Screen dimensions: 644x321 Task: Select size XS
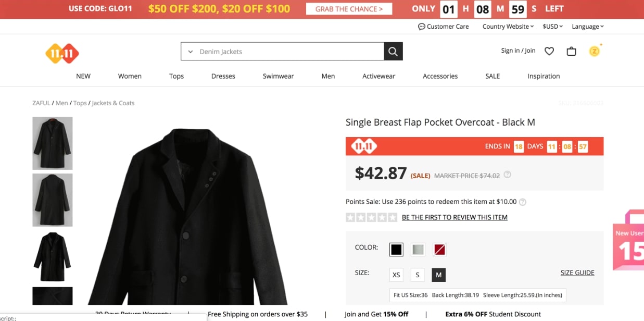[396, 275]
